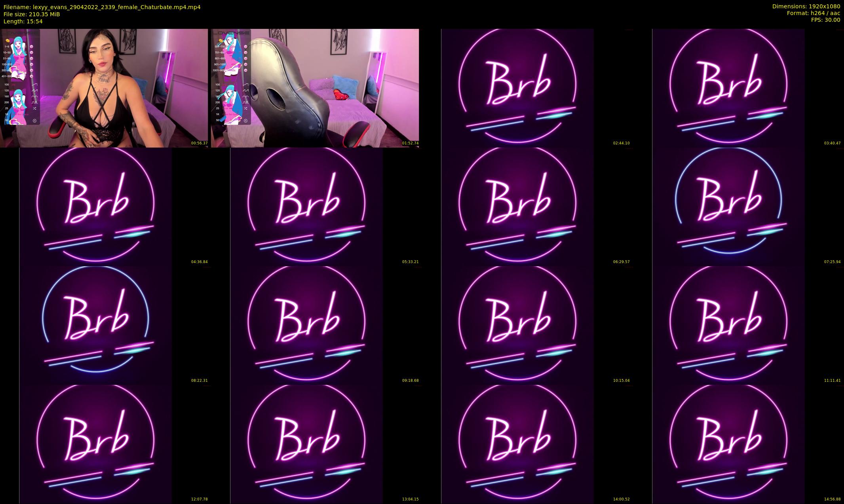Click the 'FPS: 30.00' text
Viewport: 844px width, 504px height.
click(825, 20)
